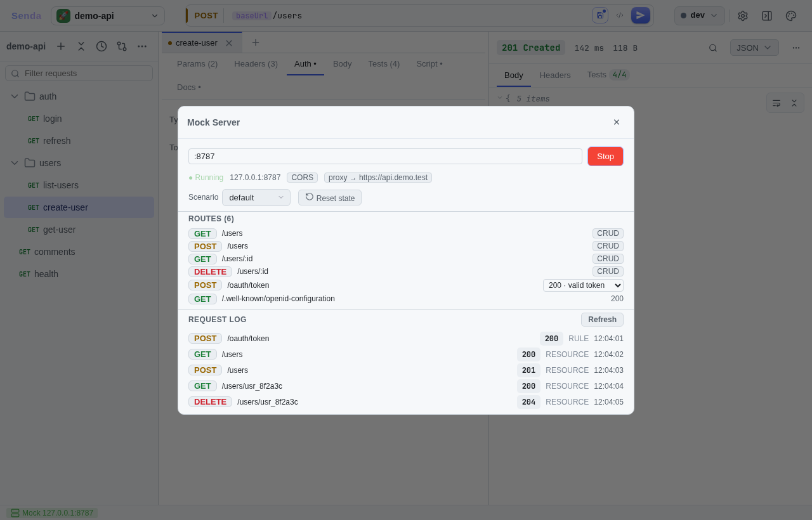Open the response Headers tab
This screenshot has height=520, width=812.
555,75
